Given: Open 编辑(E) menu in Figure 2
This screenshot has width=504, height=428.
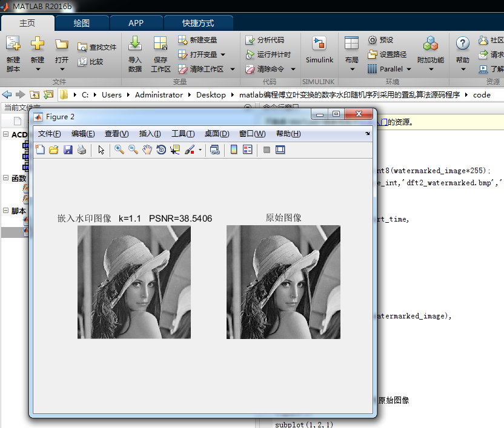Looking at the screenshot, I should click(x=83, y=134).
